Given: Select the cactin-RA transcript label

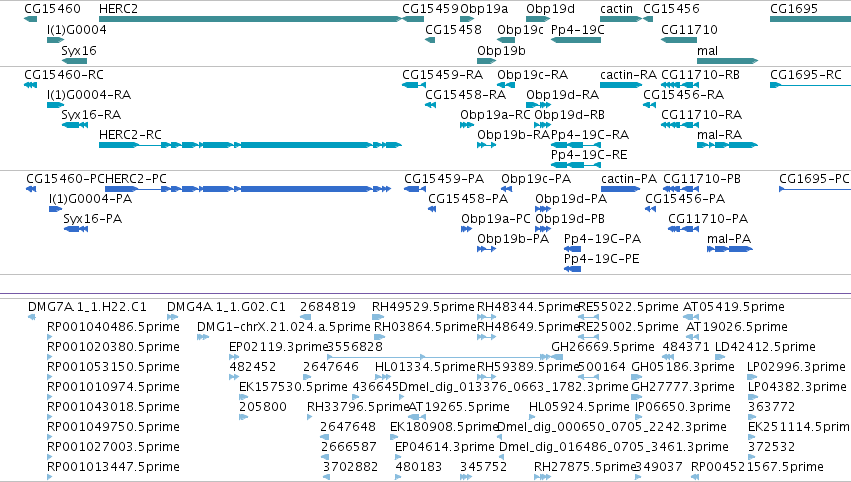Looking at the screenshot, I should [x=628, y=74].
